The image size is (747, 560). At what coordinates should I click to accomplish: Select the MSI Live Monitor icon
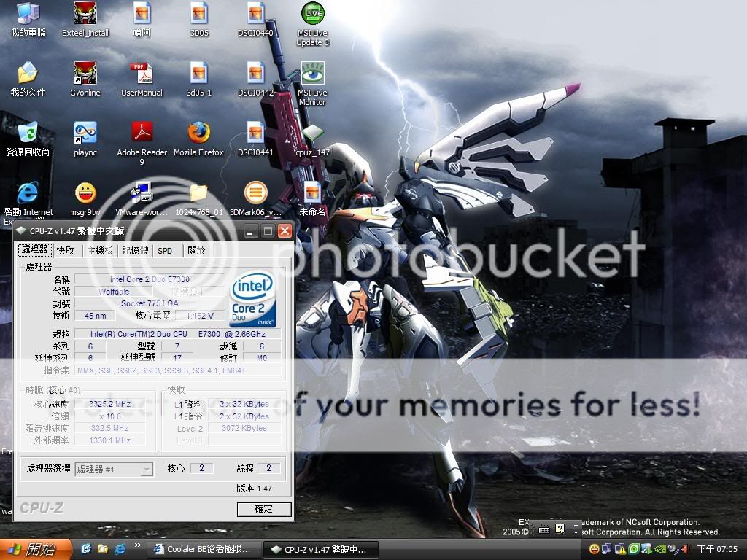click(x=312, y=84)
